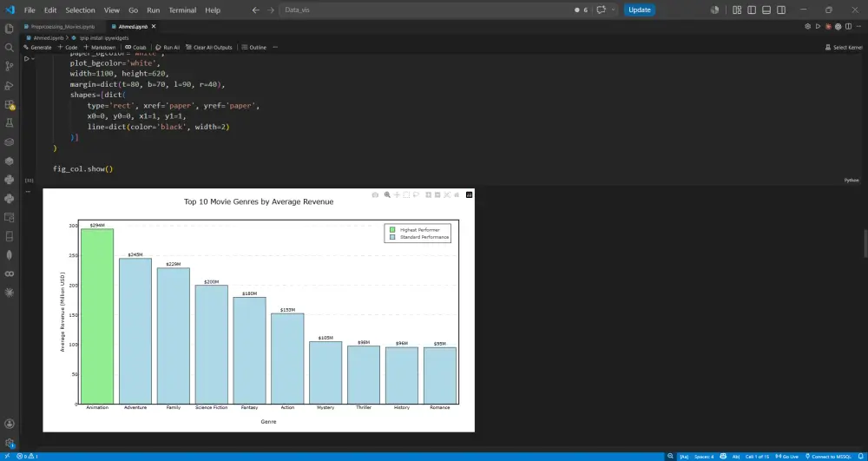
Task: Toggle the secondary side bar
Action: (781, 10)
